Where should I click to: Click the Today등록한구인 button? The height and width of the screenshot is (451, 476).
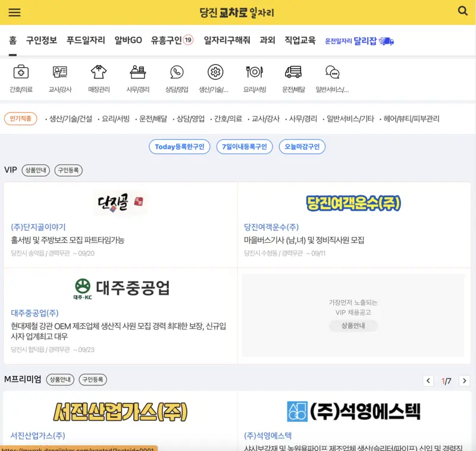pyautogui.click(x=179, y=147)
